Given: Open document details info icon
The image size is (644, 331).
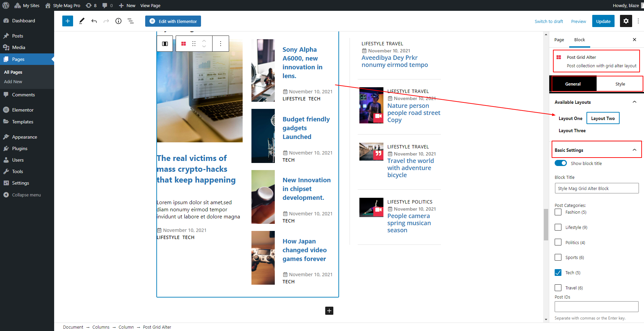Looking at the screenshot, I should click(118, 21).
